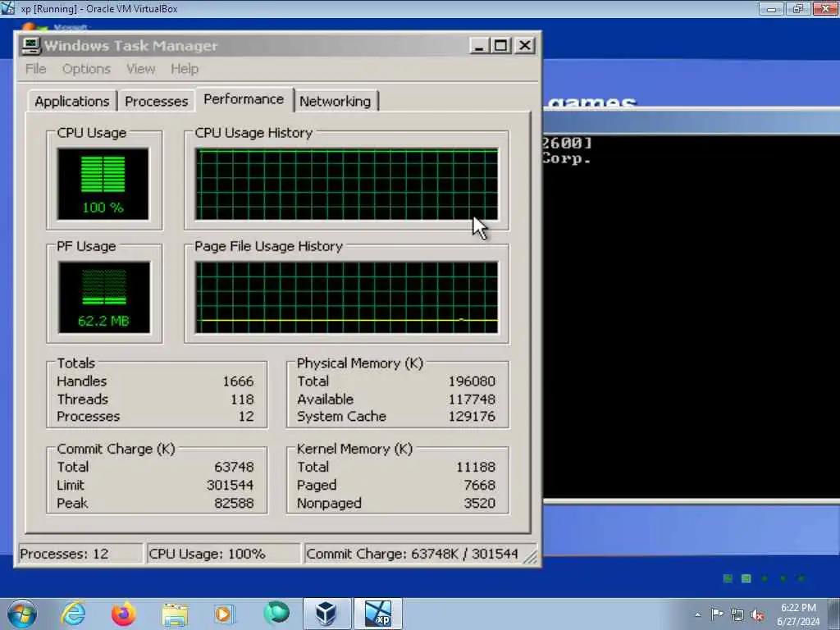Open Windows Media Player from taskbar

[x=224, y=614]
